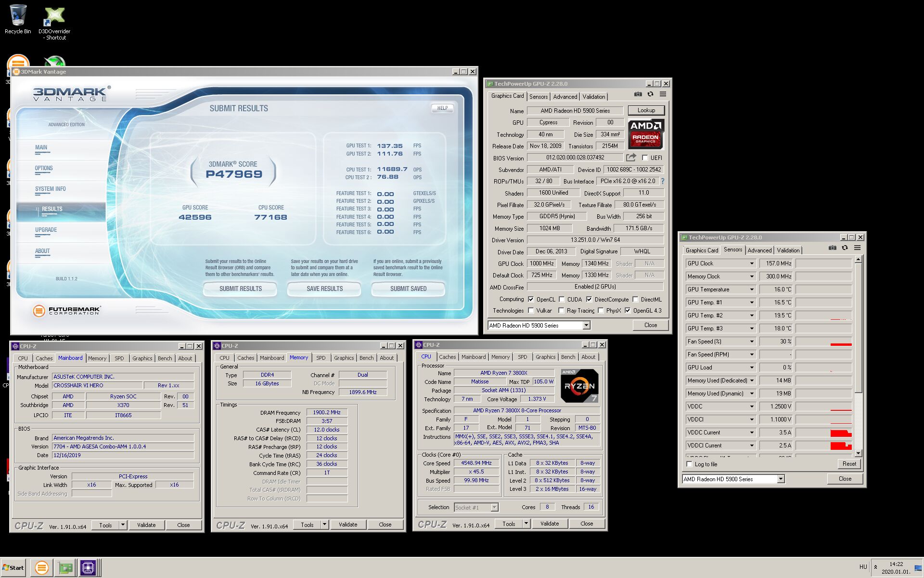Enable the Log to file checkbox
Screen dimensions: 924x578
tap(690, 464)
